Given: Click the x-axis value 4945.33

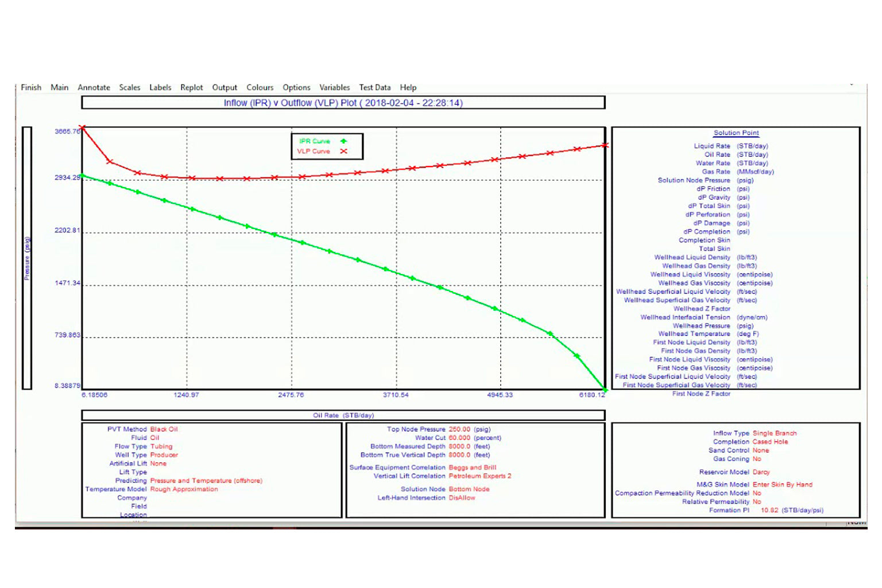Looking at the screenshot, I should pos(500,395).
